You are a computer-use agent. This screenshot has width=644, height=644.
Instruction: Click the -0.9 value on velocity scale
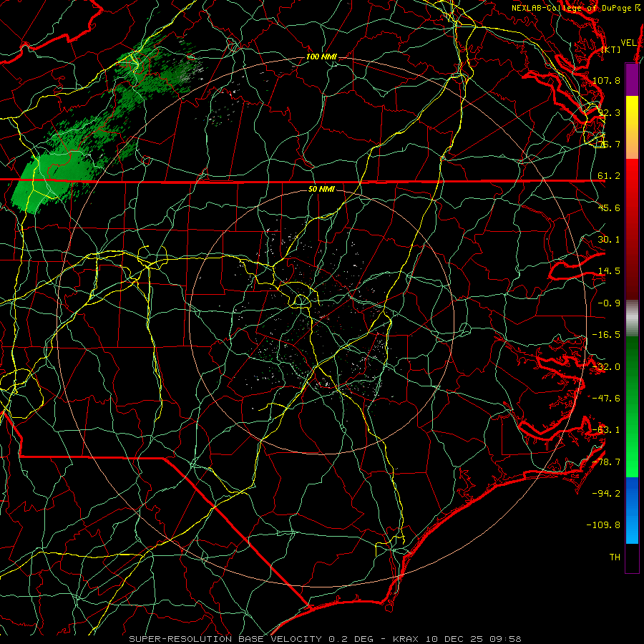point(609,303)
